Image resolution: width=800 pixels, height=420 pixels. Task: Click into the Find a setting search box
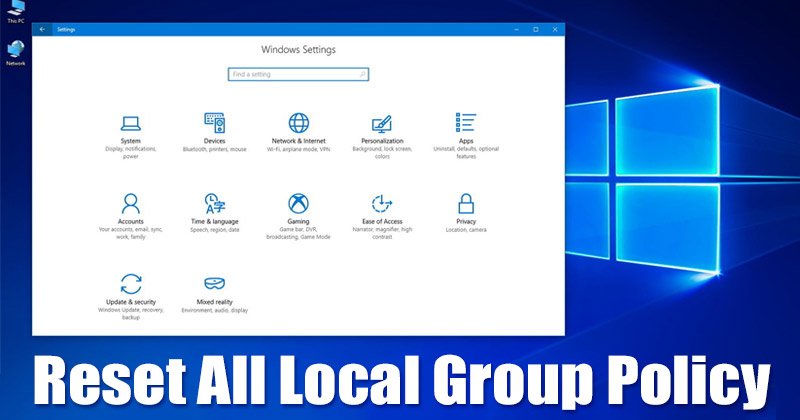pos(298,75)
